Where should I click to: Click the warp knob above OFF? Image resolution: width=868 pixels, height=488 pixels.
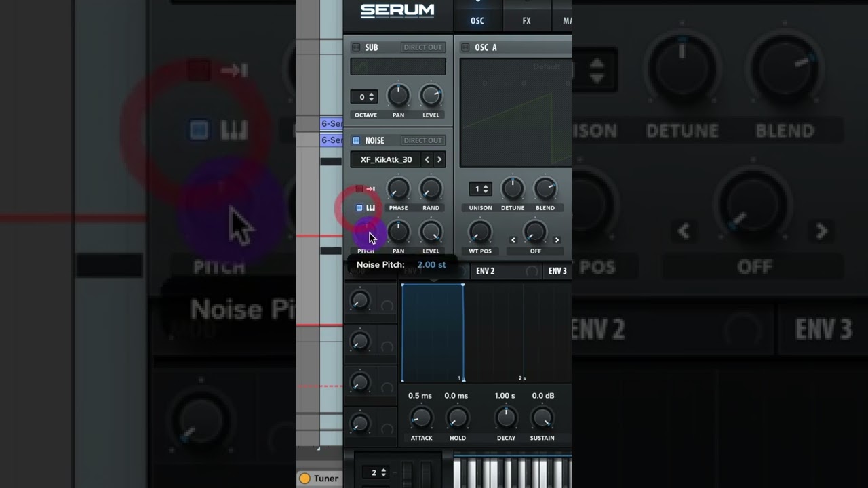(x=535, y=232)
